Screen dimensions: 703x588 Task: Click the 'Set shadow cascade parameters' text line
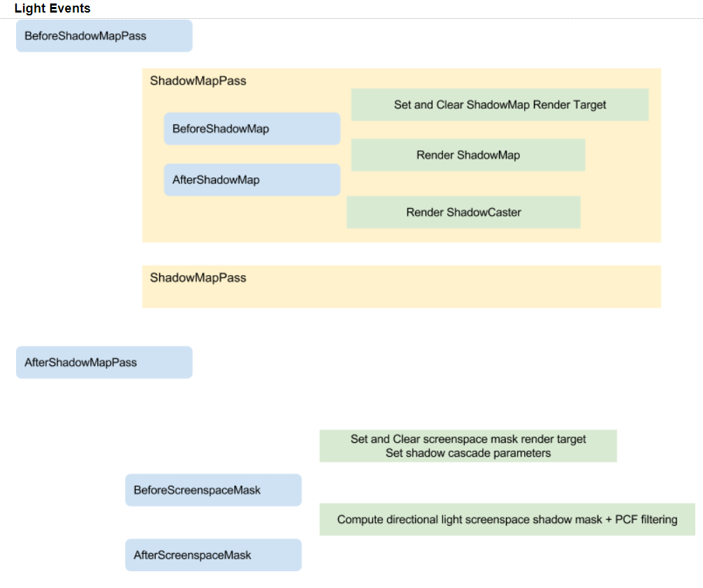click(468, 453)
